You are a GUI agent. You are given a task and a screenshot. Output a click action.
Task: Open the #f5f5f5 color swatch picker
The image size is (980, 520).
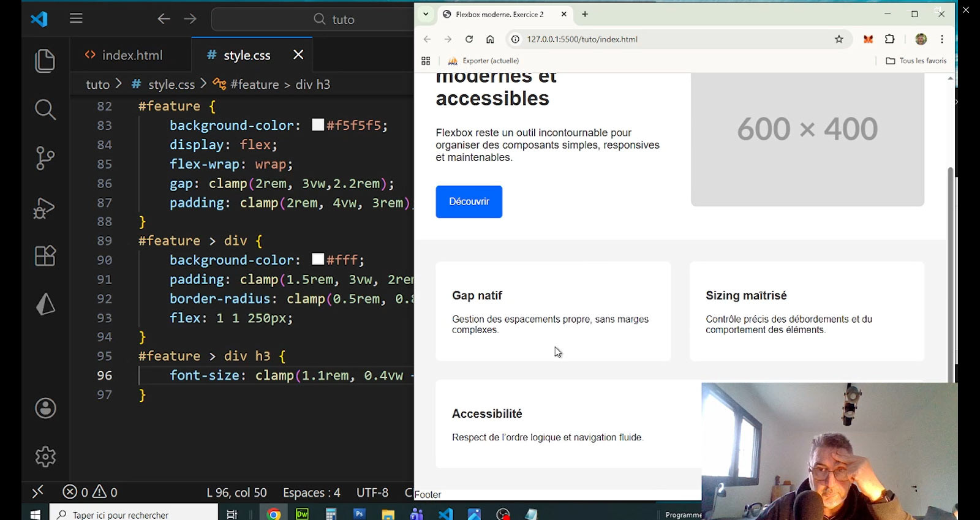(318, 125)
